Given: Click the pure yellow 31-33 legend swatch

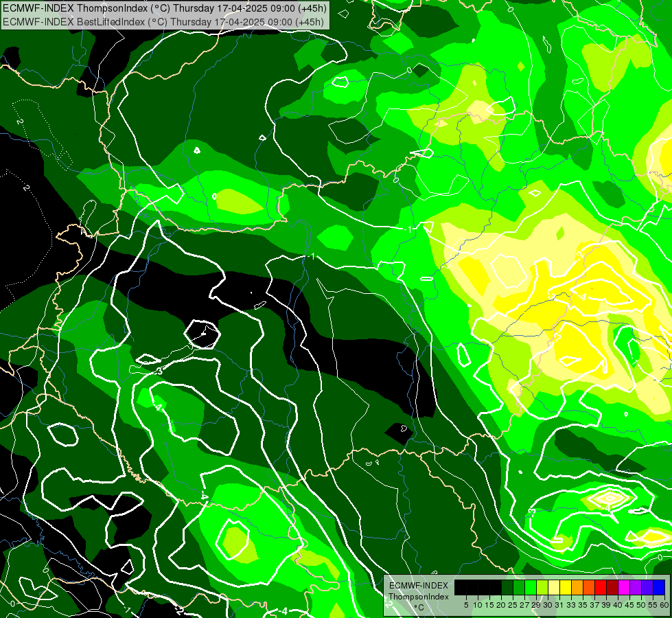Looking at the screenshot, I should click(x=566, y=587).
